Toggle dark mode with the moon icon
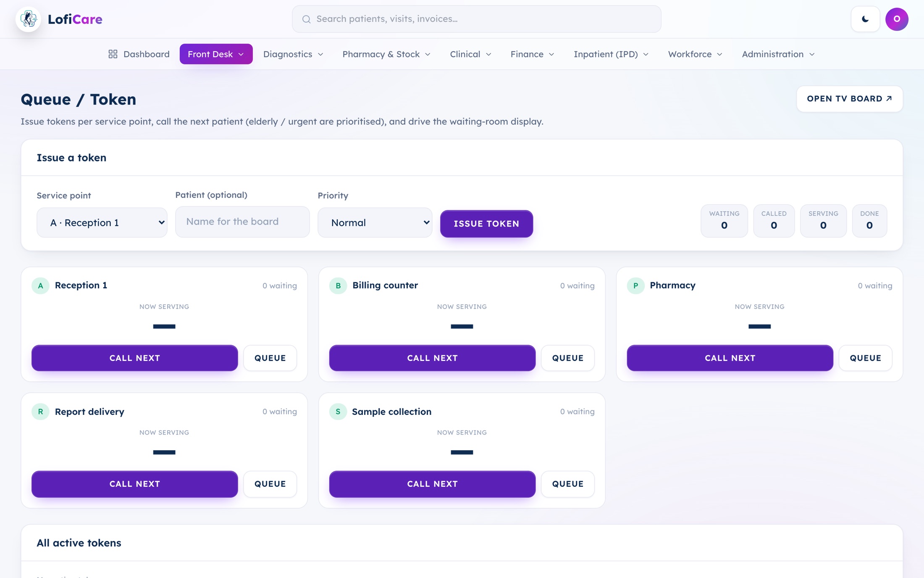The height and width of the screenshot is (578, 924). (865, 19)
